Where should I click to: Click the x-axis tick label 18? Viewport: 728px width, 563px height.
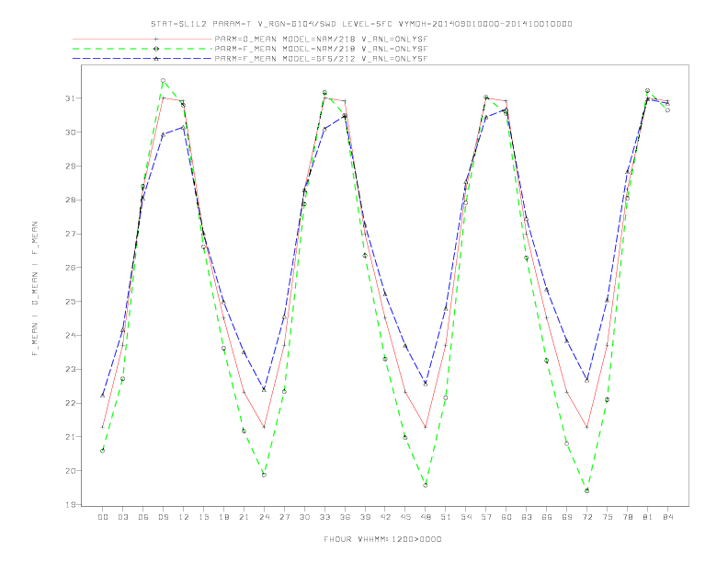coord(223,517)
